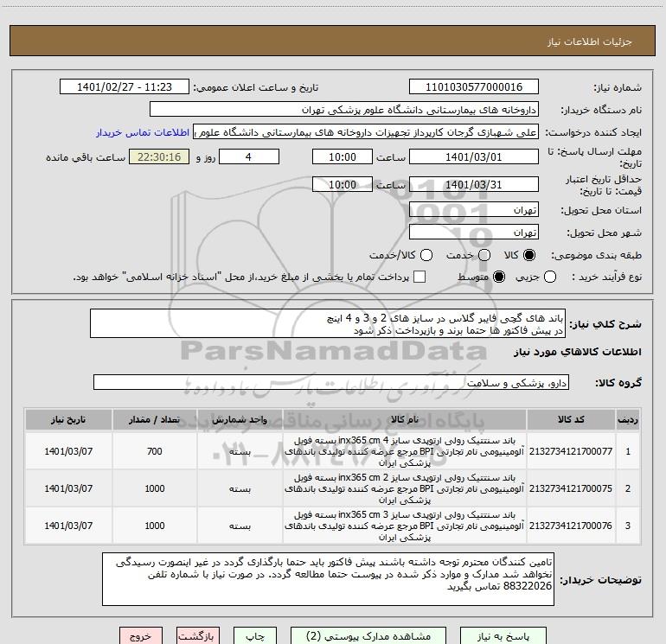The width and height of the screenshot is (666, 644).
Task: Open مشاهده مدارک پیوستی (2) button
Action: pyautogui.click(x=368, y=636)
